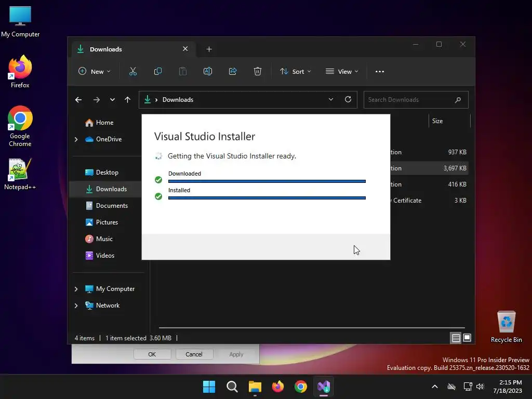The image size is (532, 399).
Task: Expand the OneDrive tree node
Action: (x=76, y=139)
